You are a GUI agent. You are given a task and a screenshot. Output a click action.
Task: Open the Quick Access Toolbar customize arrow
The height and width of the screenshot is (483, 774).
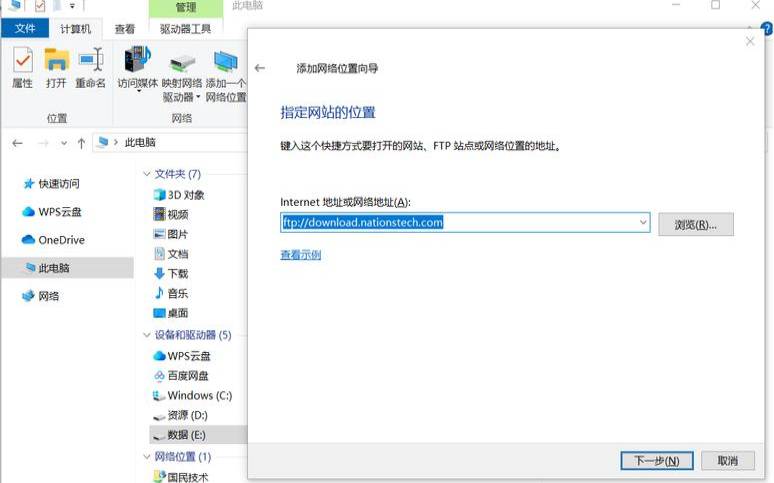tap(72, 6)
